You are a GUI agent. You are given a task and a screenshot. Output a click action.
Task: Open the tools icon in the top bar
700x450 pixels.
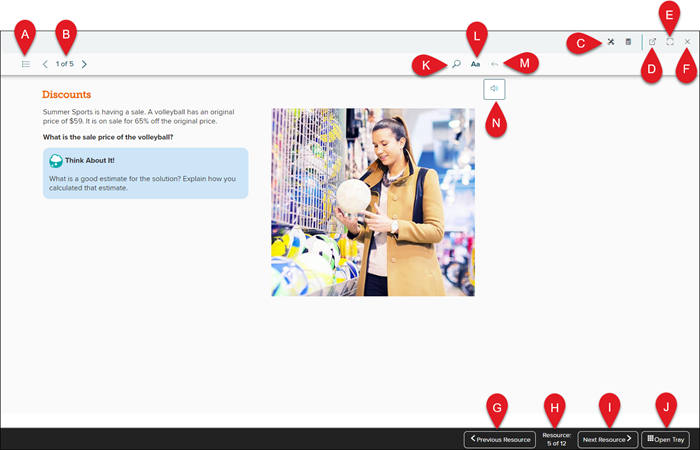coord(610,42)
